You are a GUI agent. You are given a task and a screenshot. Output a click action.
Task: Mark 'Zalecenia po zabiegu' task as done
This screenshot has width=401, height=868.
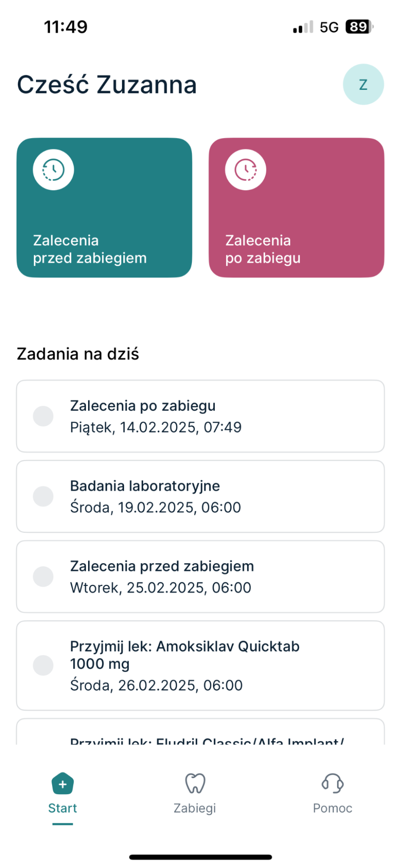coord(43,416)
